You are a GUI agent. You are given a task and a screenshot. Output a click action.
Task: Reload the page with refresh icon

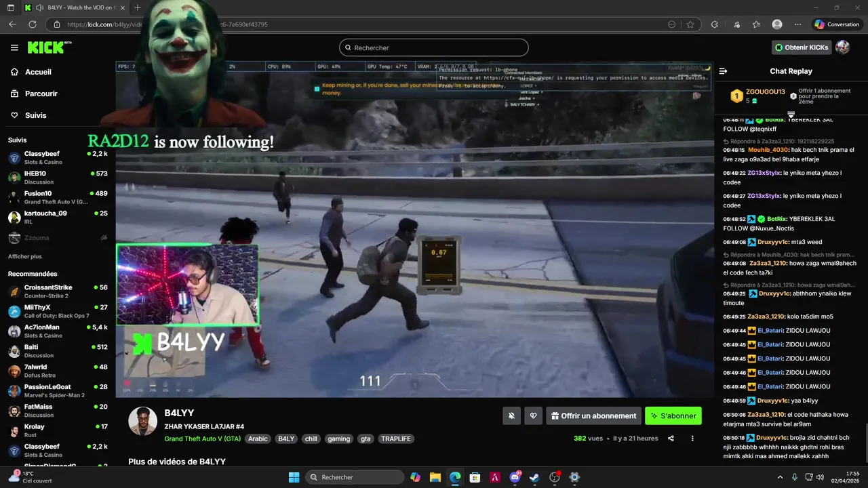click(32, 24)
